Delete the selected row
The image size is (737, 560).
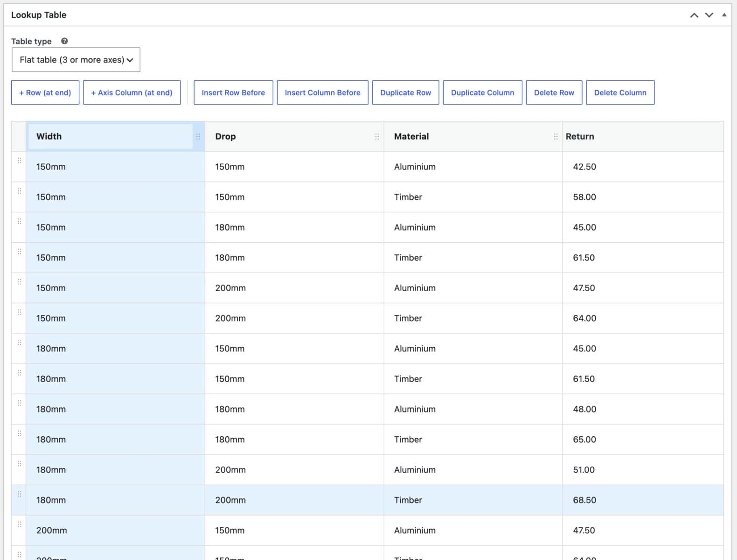(x=554, y=92)
